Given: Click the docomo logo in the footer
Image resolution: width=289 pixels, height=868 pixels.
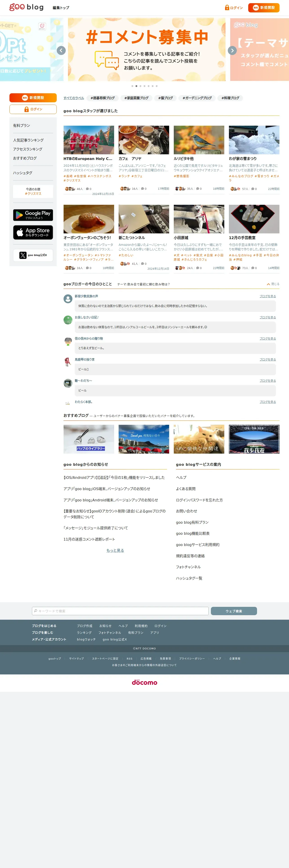Looking at the screenshot, I should tap(145, 682).
